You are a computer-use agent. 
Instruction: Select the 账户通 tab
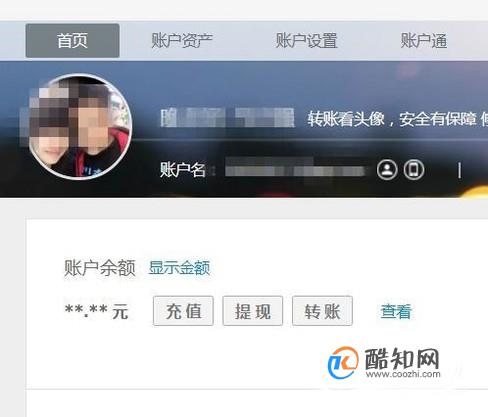424,41
